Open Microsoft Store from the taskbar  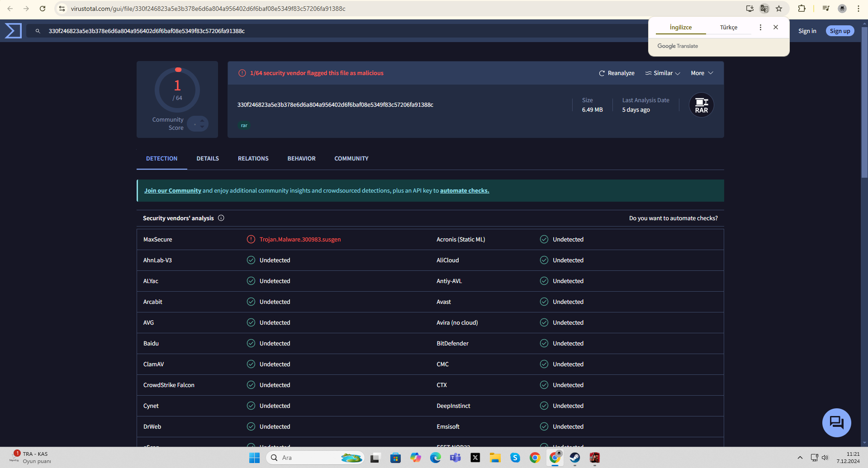396,458
